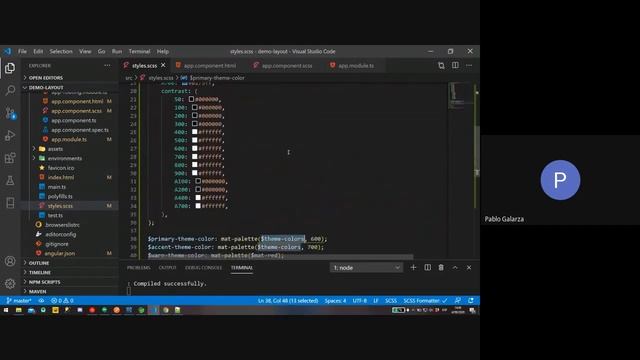Open the Selection menu
The height and width of the screenshot is (360, 640).
point(61,51)
